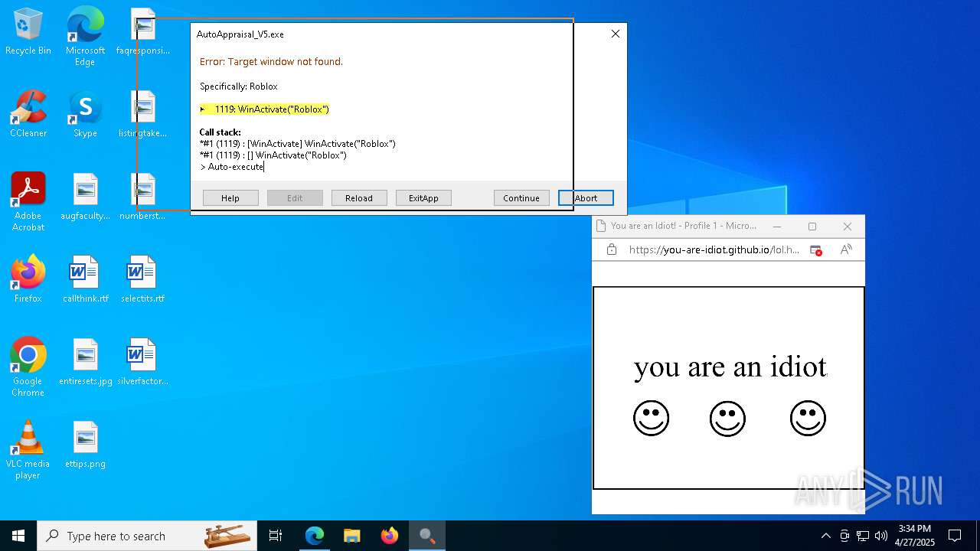The height and width of the screenshot is (551, 980).
Task: Open File Explorer from the taskbar
Action: tap(351, 536)
